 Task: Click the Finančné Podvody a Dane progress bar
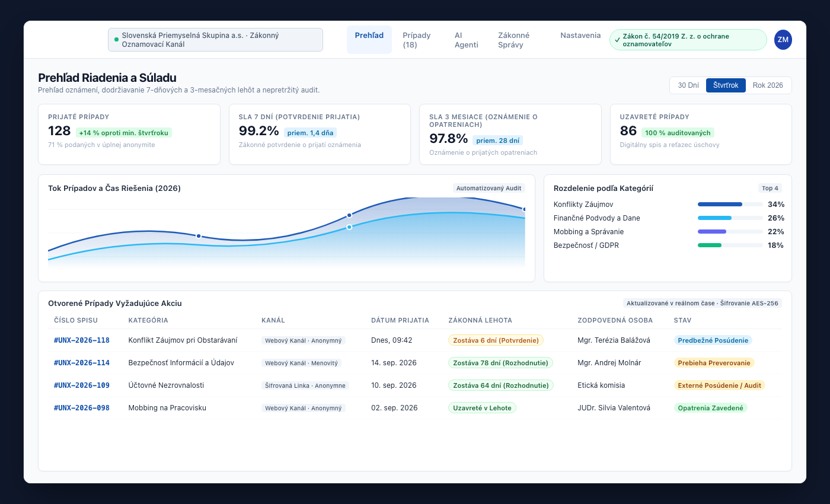(x=730, y=218)
